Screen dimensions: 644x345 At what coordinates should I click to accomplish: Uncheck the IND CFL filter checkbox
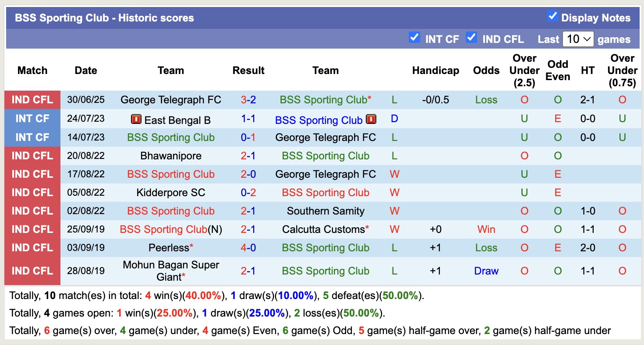(471, 38)
